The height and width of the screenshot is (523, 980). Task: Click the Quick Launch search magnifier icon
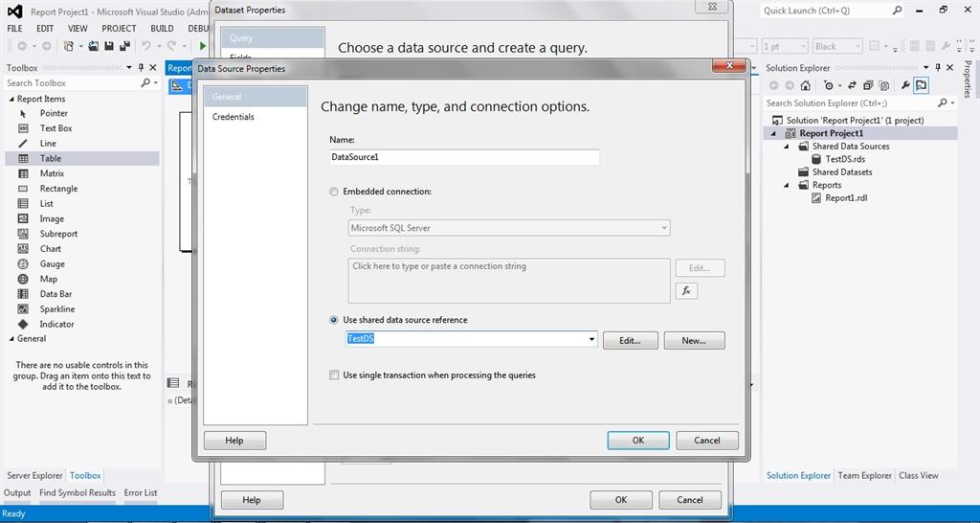(897, 10)
